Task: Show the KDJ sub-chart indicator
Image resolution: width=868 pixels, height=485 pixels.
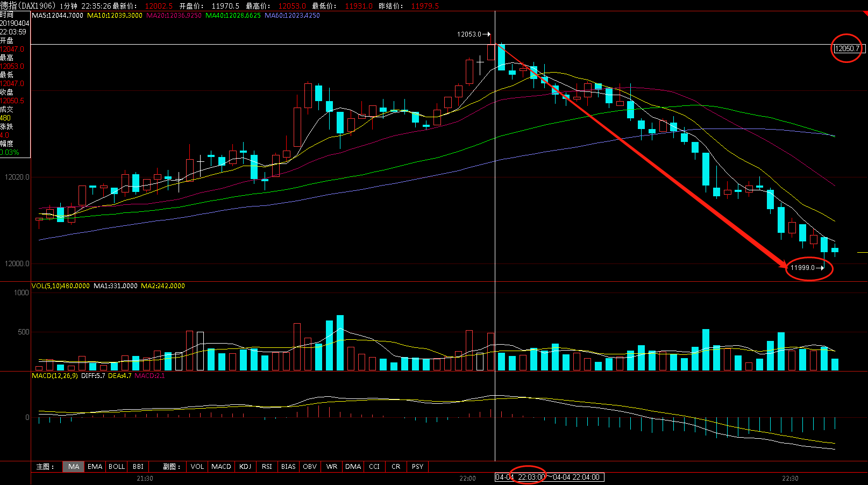Action: click(x=245, y=467)
